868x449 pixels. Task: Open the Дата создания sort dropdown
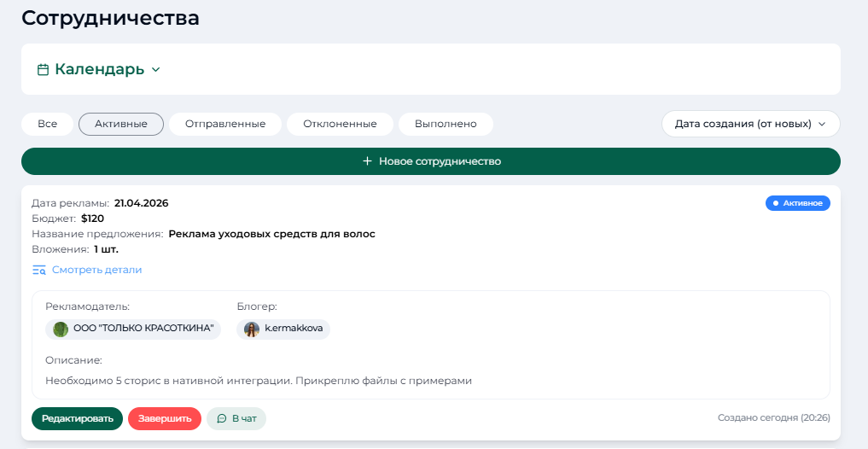pos(750,124)
